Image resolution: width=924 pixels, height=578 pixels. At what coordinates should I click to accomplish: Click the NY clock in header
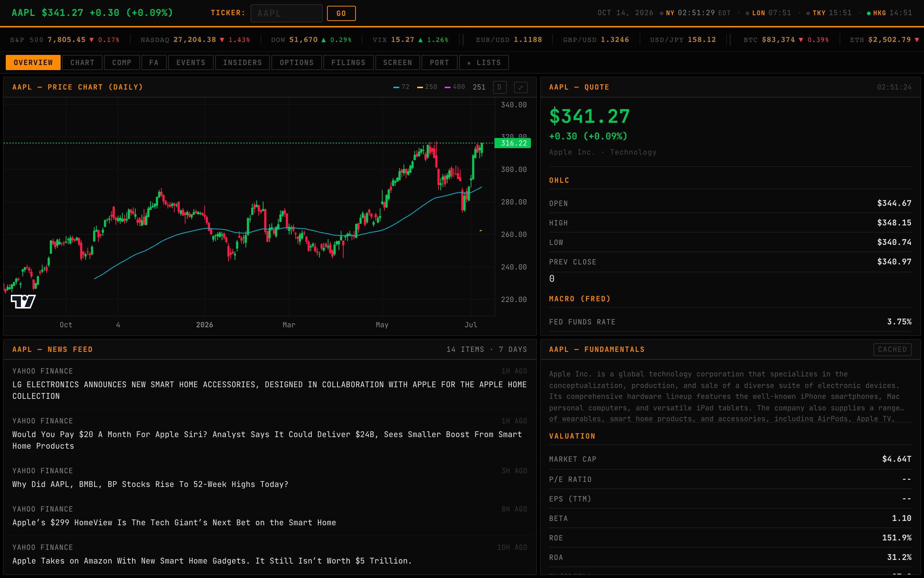pos(695,13)
